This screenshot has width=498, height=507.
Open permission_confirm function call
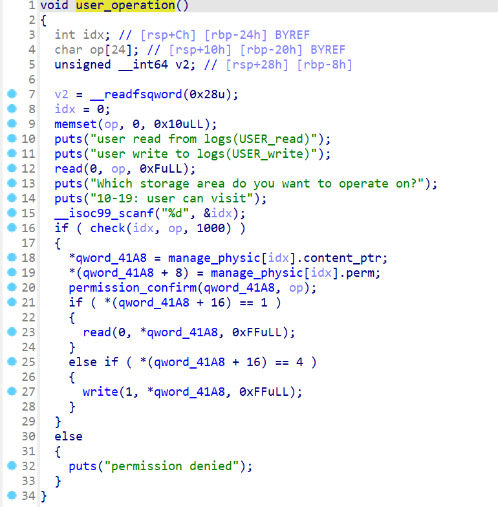pos(133,288)
